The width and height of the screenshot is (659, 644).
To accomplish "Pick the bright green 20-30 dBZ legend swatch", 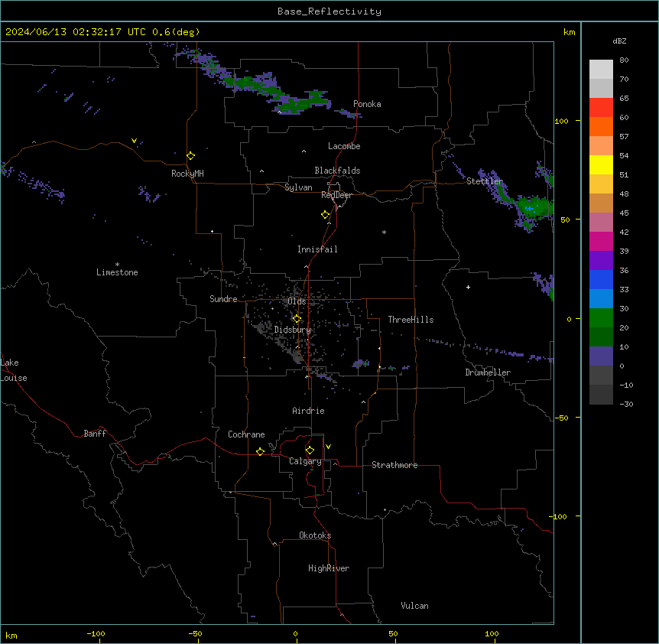I will coord(601,318).
